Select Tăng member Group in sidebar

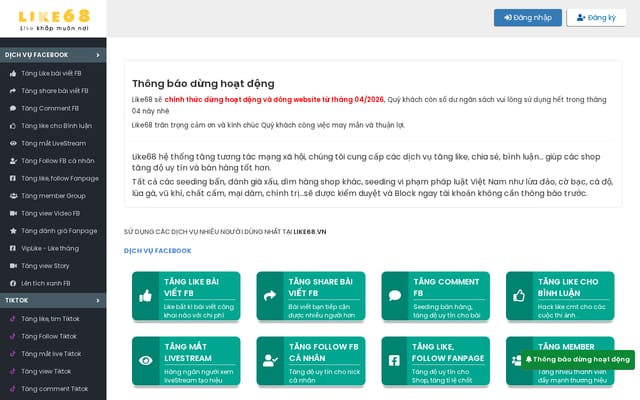(x=53, y=196)
